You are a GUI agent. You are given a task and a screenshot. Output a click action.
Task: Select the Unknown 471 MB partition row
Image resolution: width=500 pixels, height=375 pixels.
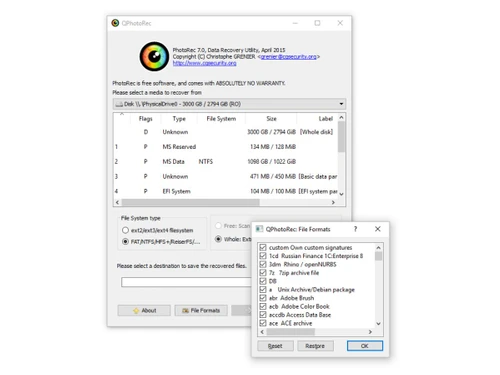225,176
